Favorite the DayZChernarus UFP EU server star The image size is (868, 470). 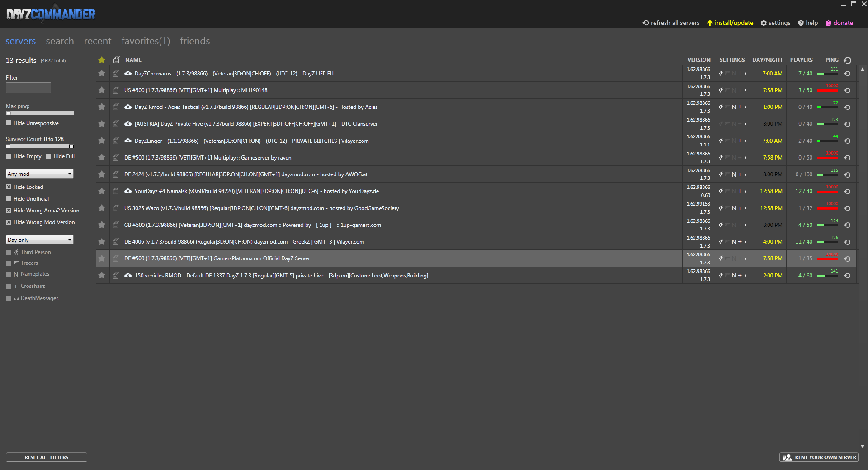pos(102,73)
